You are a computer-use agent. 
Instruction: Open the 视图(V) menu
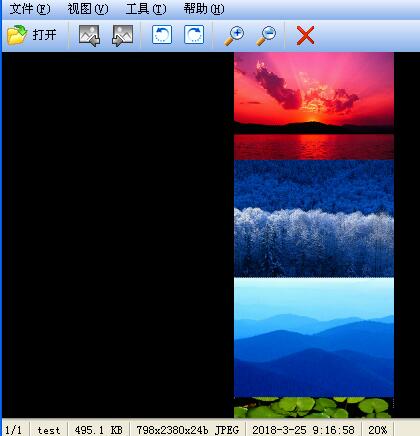[88, 9]
